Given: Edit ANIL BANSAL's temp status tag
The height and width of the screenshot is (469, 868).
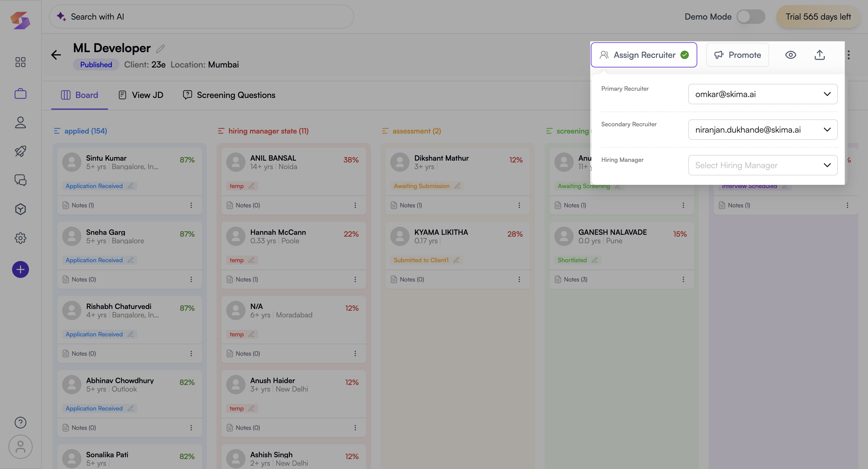Looking at the screenshot, I should [x=251, y=186].
